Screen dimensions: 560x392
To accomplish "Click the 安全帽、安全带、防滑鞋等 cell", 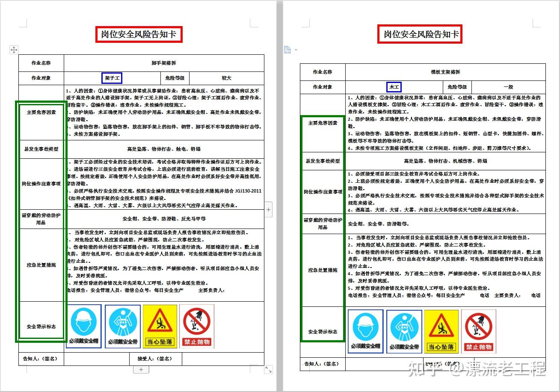I will [445, 224].
